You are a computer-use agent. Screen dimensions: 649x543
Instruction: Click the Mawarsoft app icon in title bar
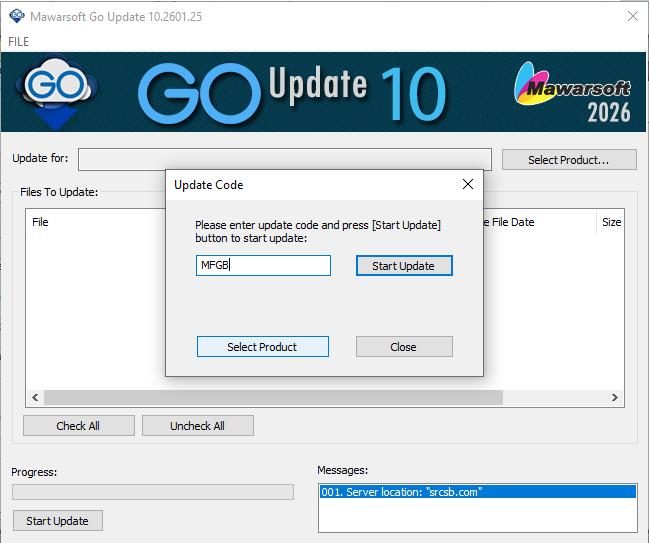(17, 16)
